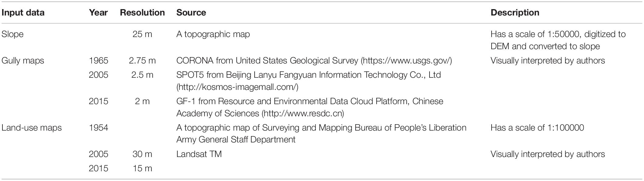Screen dimensions: 644x181
Task: Click the 2.75 m resolution value
Action: pos(142,61)
